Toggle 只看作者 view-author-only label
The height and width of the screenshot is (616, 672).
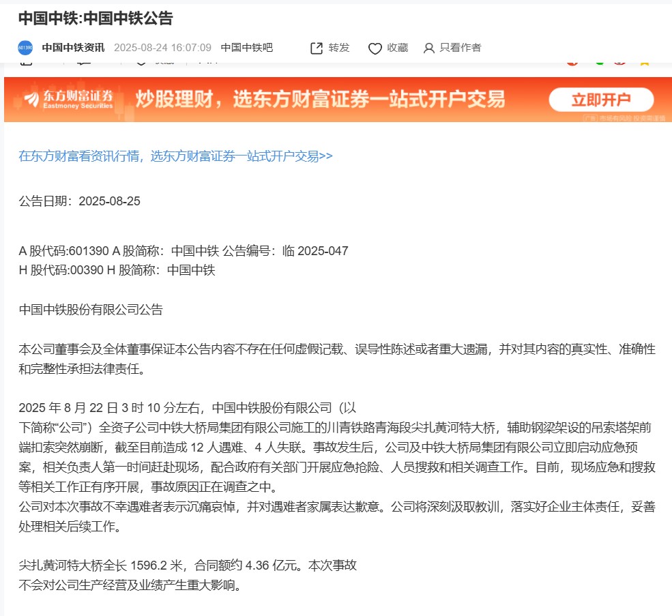click(461, 48)
